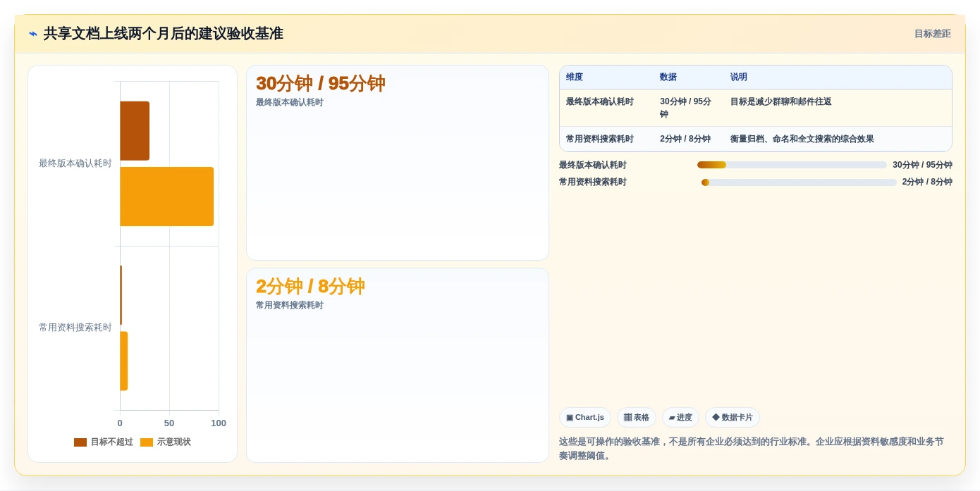The height and width of the screenshot is (491, 980).
Task: Click the lightning icon beside the title
Action: coord(33,34)
